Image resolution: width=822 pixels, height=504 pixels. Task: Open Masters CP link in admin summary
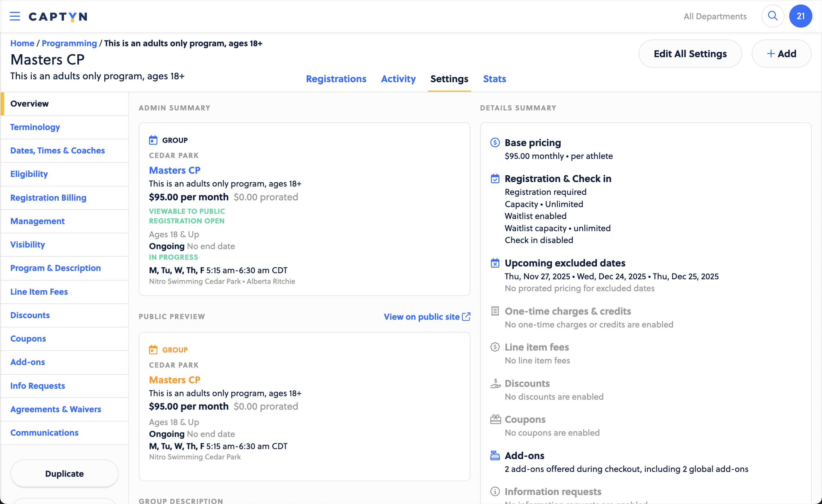[174, 170]
